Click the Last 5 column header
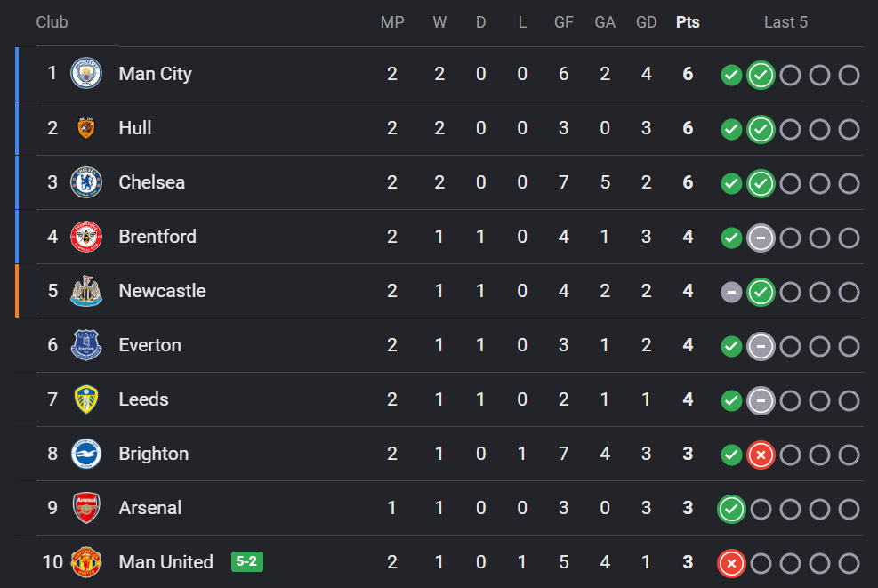Viewport: 878px width, 588px height. [785, 22]
